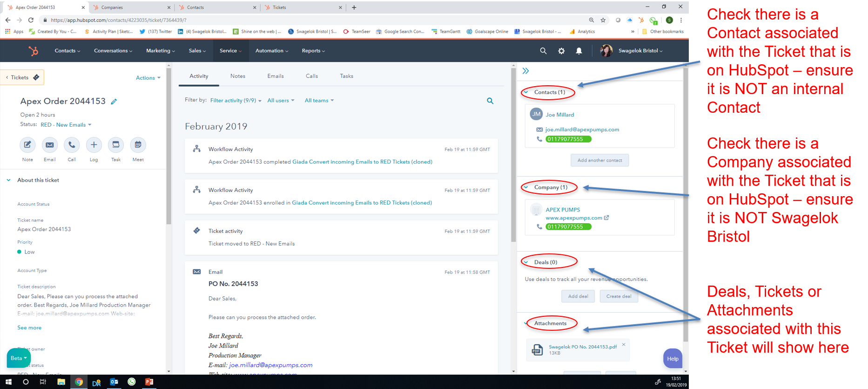This screenshot has width=868, height=389.
Task: Open Chrome from the taskbar
Action: pyautogui.click(x=79, y=382)
